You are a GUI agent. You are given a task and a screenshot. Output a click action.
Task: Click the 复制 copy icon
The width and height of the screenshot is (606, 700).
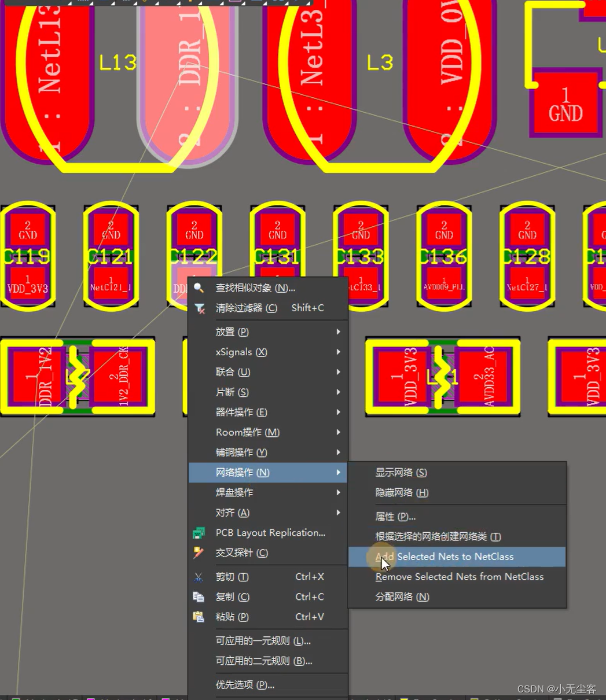click(x=199, y=596)
